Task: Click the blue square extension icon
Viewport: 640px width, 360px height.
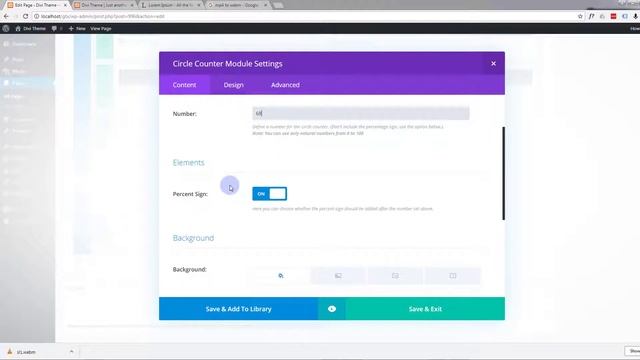Action: pyautogui.click(x=624, y=16)
